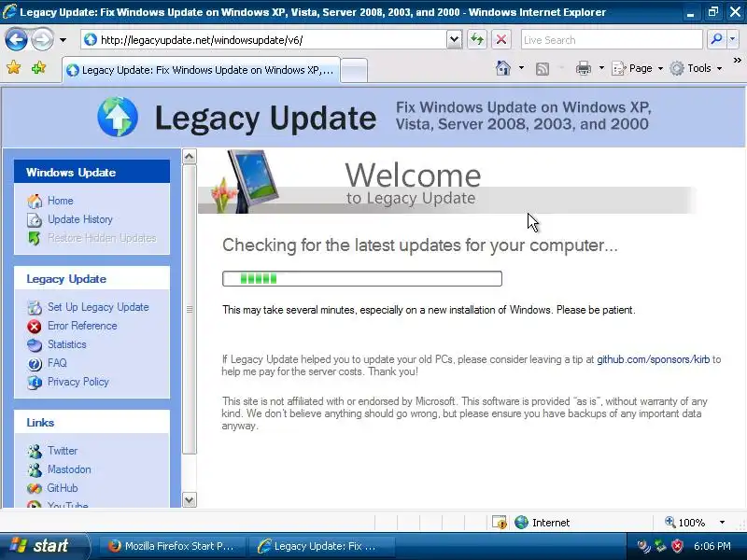This screenshot has height=560, width=747.
Task: Click the Mastodon people icon
Action: coord(35,469)
